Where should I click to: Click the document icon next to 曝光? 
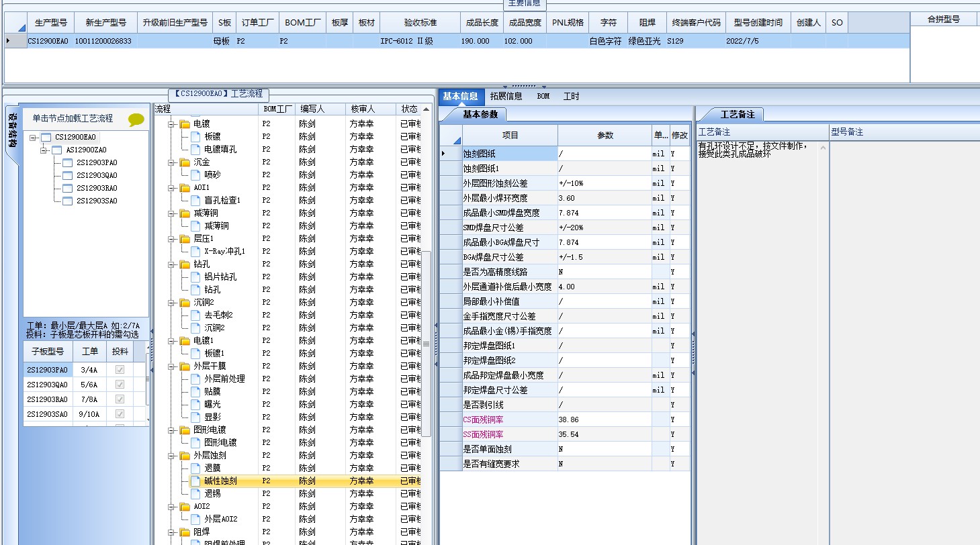point(195,405)
